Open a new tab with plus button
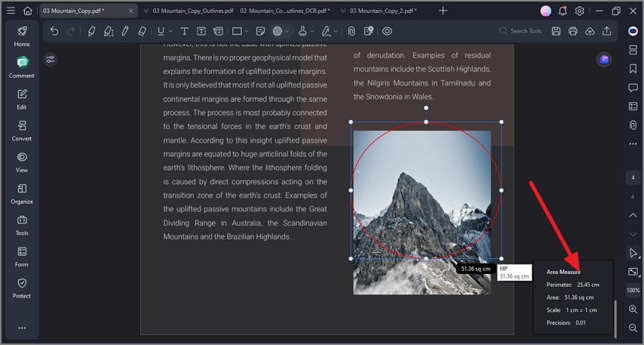 point(443,11)
